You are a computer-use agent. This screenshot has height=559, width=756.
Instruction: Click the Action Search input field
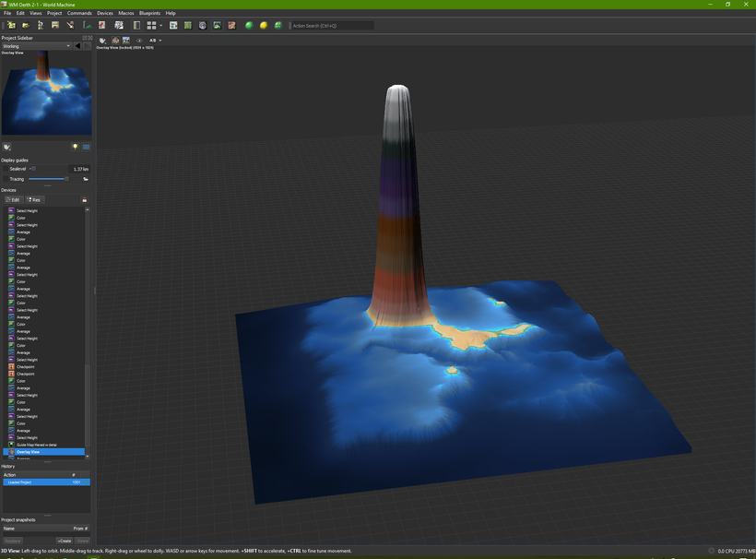click(x=332, y=25)
